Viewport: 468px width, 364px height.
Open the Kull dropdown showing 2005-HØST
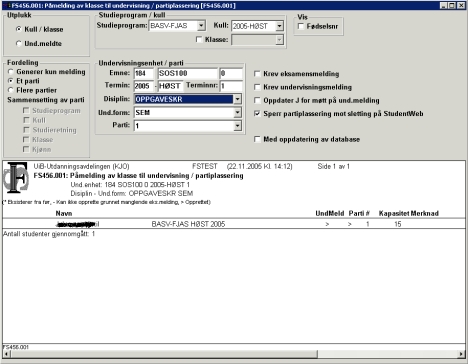point(279,26)
